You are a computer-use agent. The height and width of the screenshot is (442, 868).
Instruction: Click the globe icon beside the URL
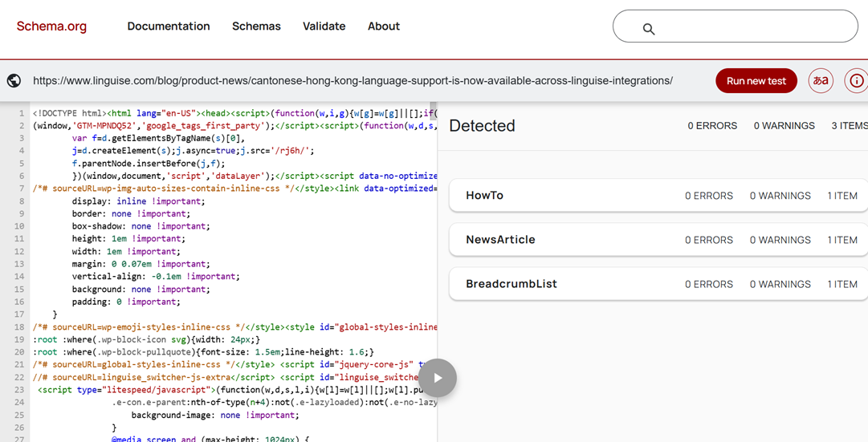pos(14,81)
